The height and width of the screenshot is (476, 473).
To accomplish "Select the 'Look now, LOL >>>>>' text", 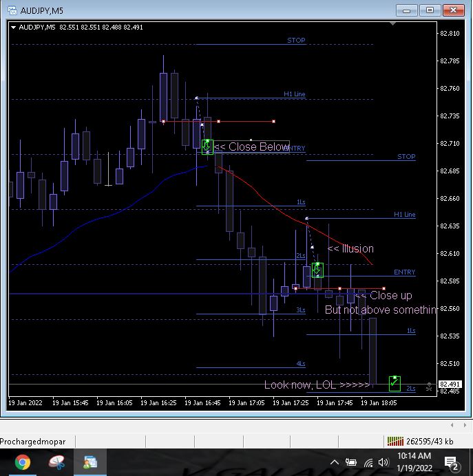I will pos(317,385).
